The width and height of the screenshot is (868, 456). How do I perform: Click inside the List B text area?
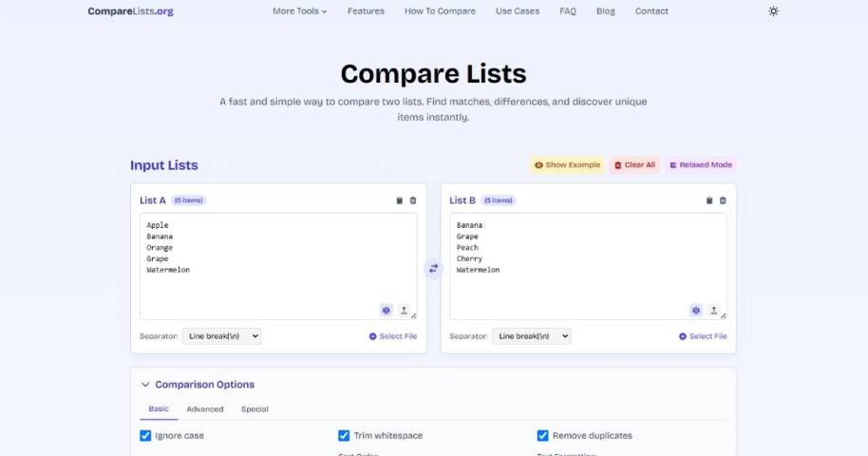pos(588,275)
